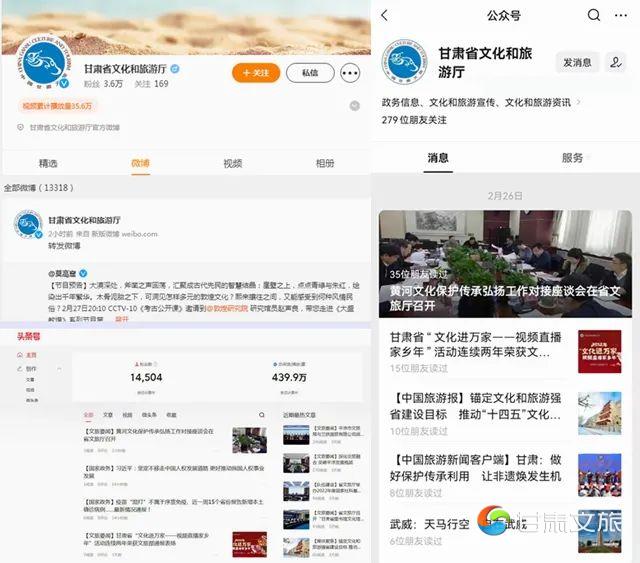
Task: Open the 相册 tab on the Weibo profile
Action: tap(325, 163)
